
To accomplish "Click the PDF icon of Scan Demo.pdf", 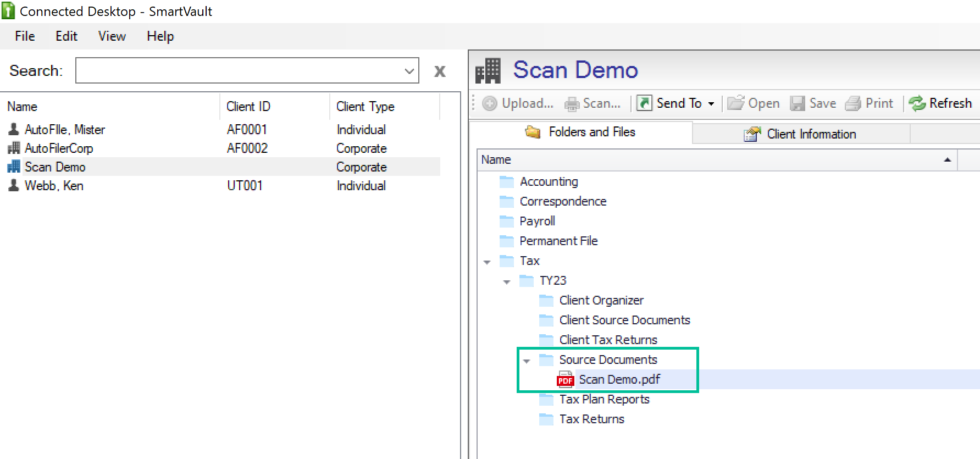I will point(566,380).
